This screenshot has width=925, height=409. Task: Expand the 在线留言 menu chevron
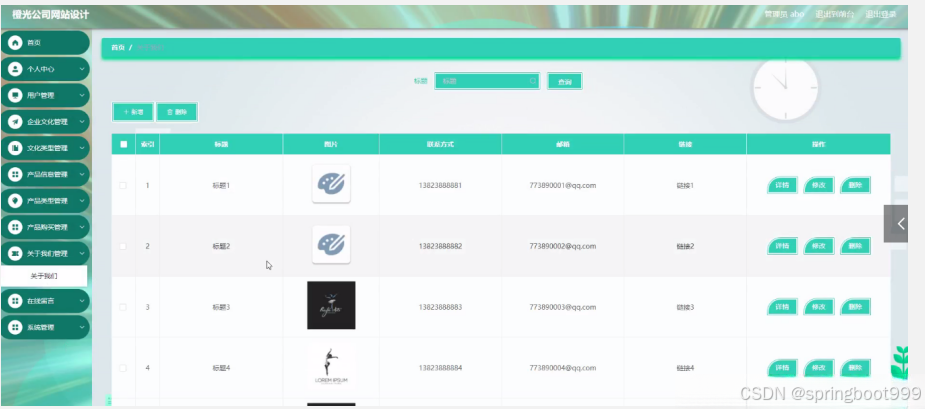pyautogui.click(x=81, y=301)
